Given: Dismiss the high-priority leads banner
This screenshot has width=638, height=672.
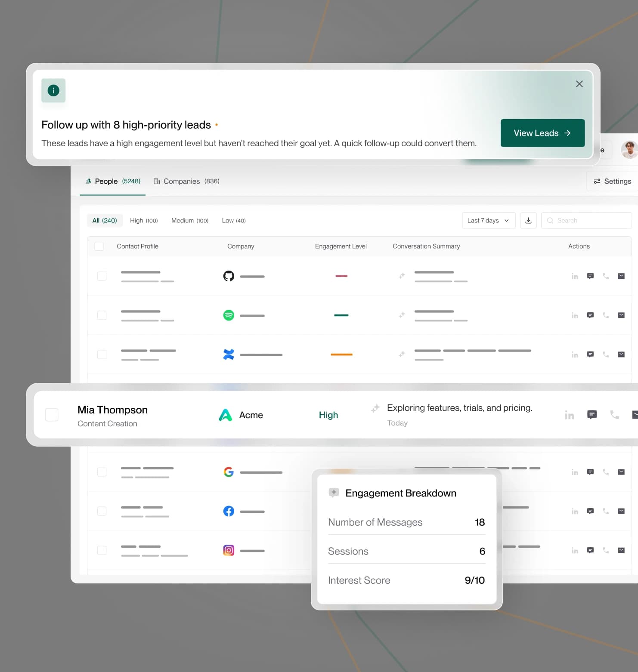Looking at the screenshot, I should pyautogui.click(x=579, y=84).
